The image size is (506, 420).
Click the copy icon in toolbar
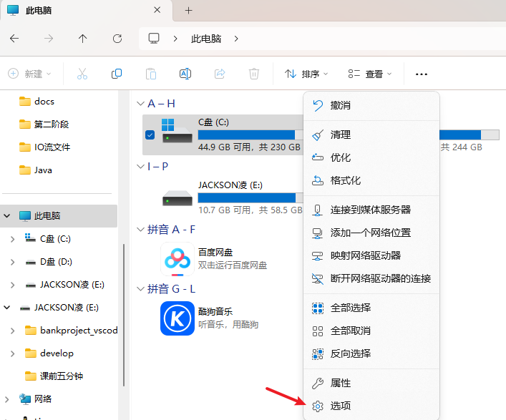[x=116, y=74]
